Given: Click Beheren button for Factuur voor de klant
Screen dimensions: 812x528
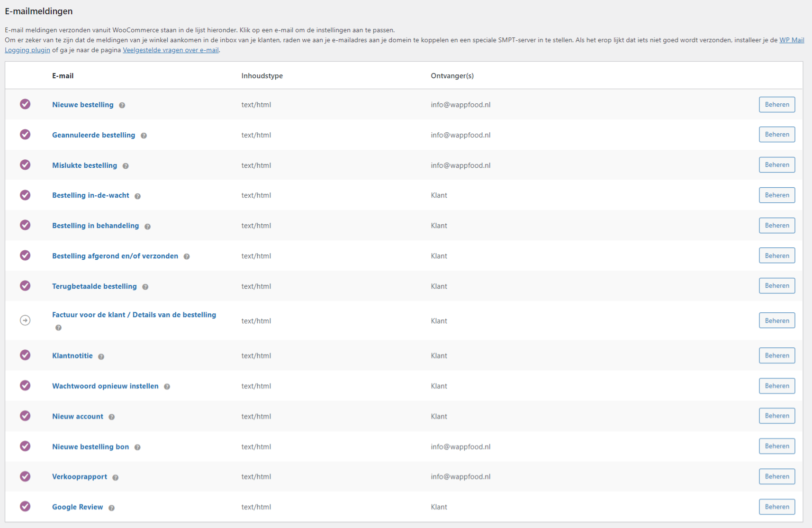Looking at the screenshot, I should point(777,320).
